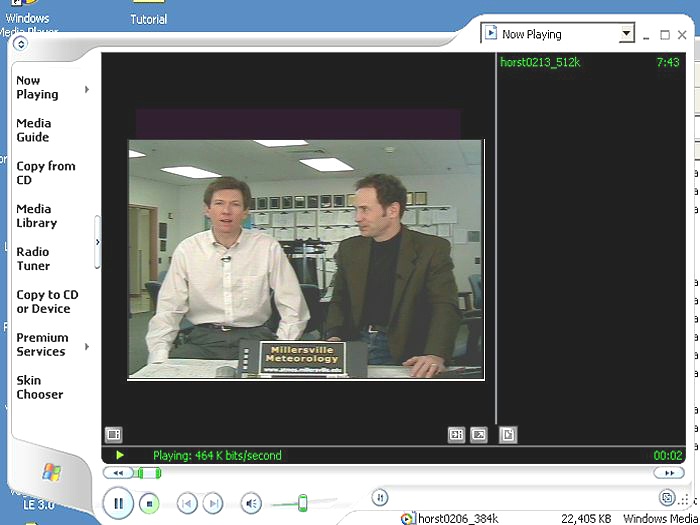Toggle the menu bar show/hide button
The width and height of the screenshot is (700, 525).
(21, 44)
